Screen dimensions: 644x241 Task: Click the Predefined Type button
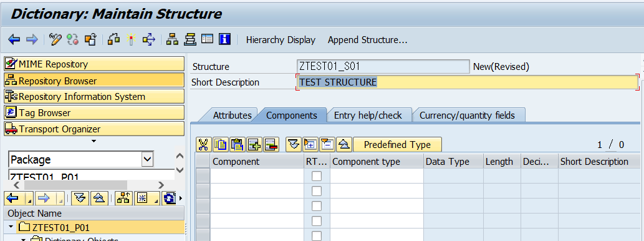[397, 144]
